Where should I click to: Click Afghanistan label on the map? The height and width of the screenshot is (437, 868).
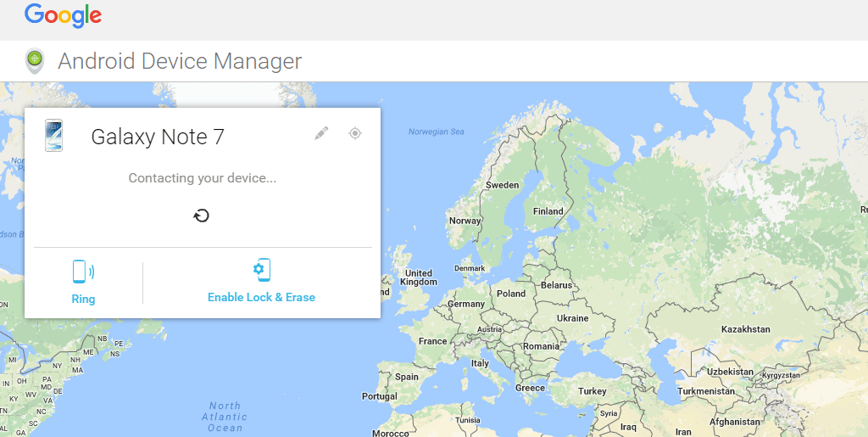(x=735, y=422)
